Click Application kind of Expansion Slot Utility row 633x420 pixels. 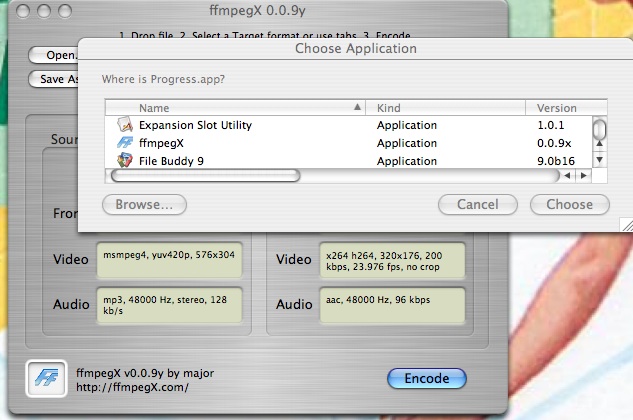click(x=407, y=125)
